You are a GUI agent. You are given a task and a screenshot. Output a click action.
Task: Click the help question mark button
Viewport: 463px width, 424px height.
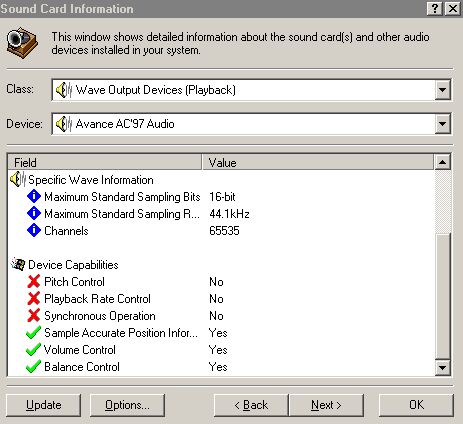[x=434, y=8]
